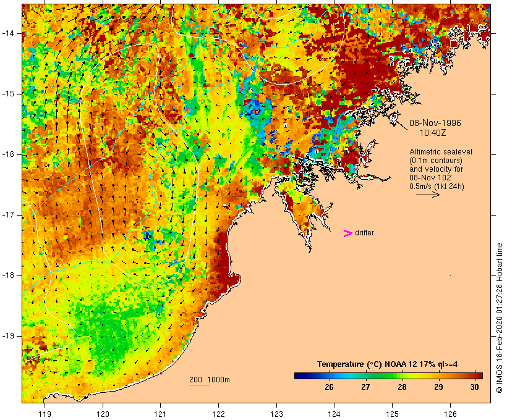507x420 pixels.
Task: Click the cyan bathymetry legend line
Action: (200, 385)
